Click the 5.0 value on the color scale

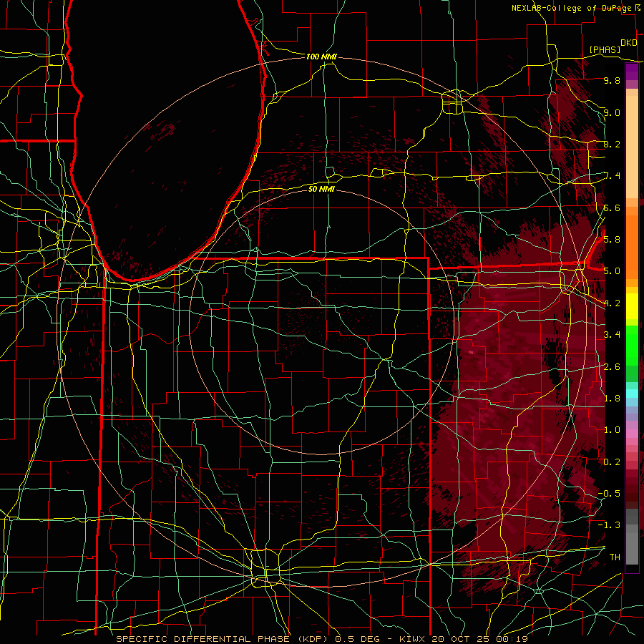pos(612,271)
